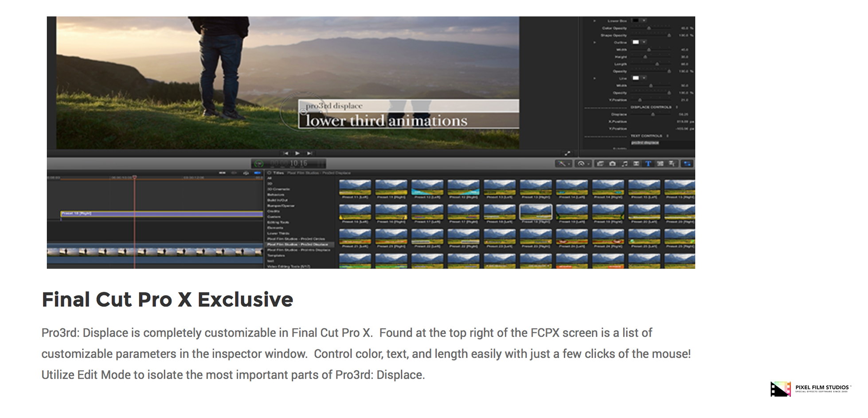Select the Bumper/Opener titles category
The image size is (868, 418).
[281, 206]
